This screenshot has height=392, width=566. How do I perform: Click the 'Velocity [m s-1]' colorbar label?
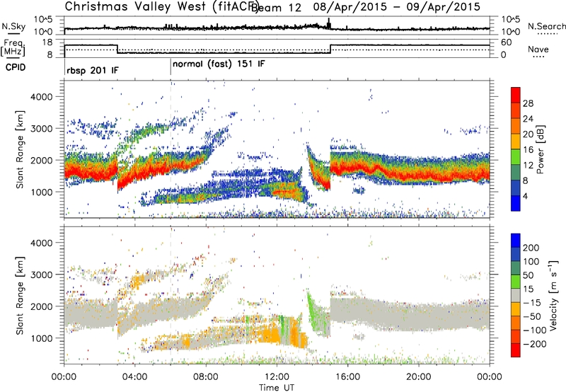[553, 295]
